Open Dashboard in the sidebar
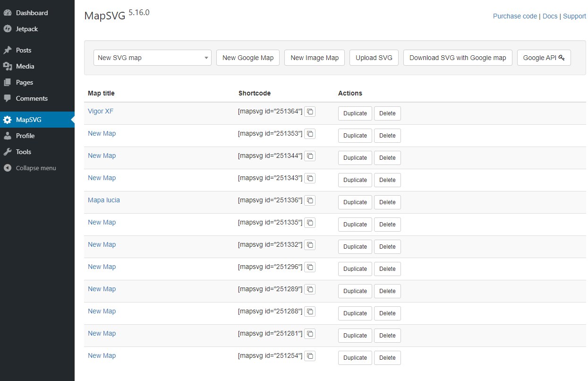Screen dimensions: 588x381 pos(37,13)
